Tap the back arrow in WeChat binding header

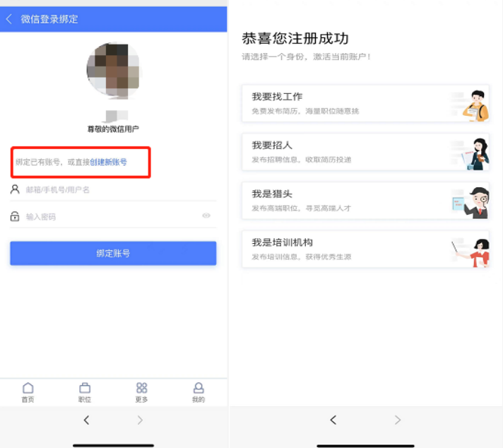point(9,19)
